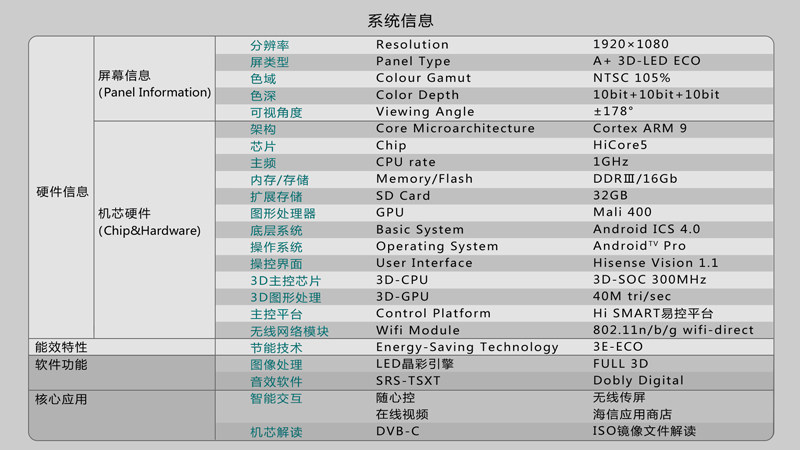Click the 无线传屏 text

pos(619,397)
